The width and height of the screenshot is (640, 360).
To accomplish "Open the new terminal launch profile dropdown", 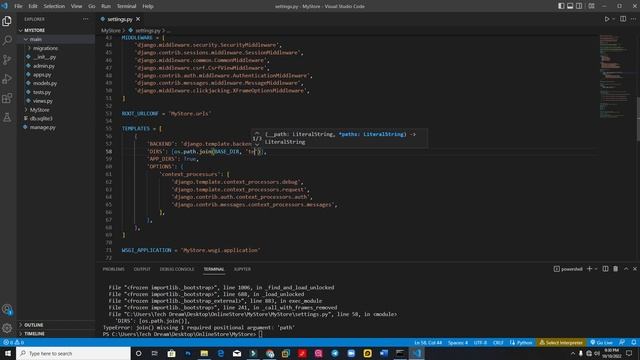I will (596, 269).
